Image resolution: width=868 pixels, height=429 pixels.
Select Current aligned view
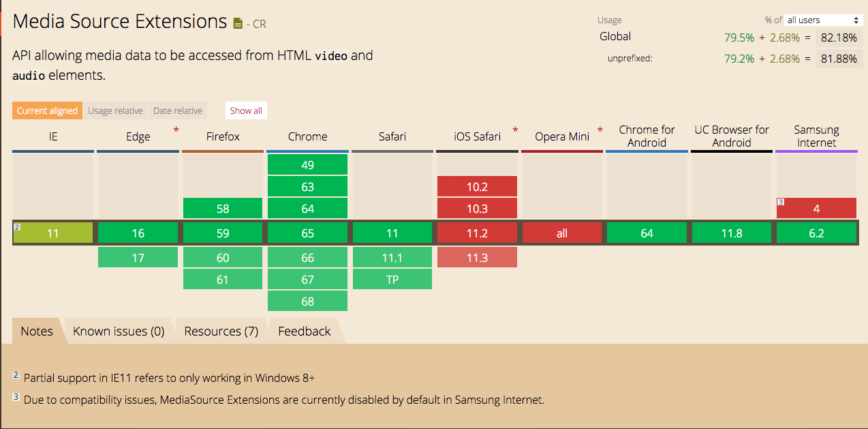tap(47, 110)
